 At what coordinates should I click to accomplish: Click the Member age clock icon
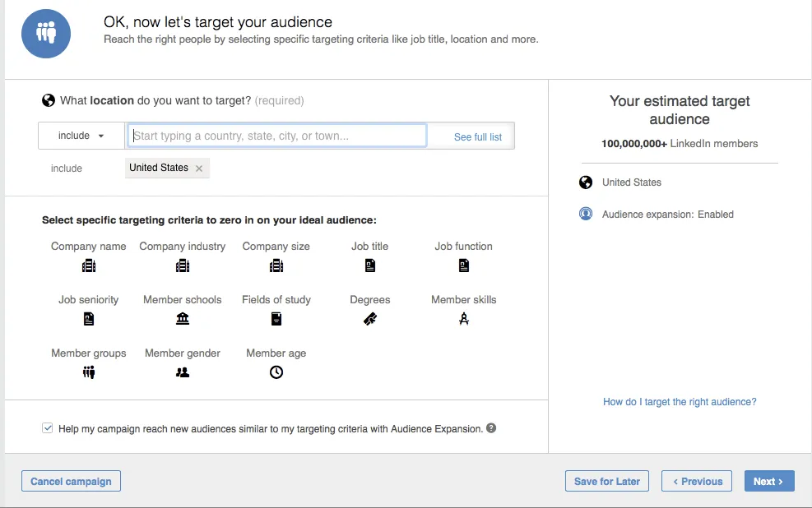[276, 372]
